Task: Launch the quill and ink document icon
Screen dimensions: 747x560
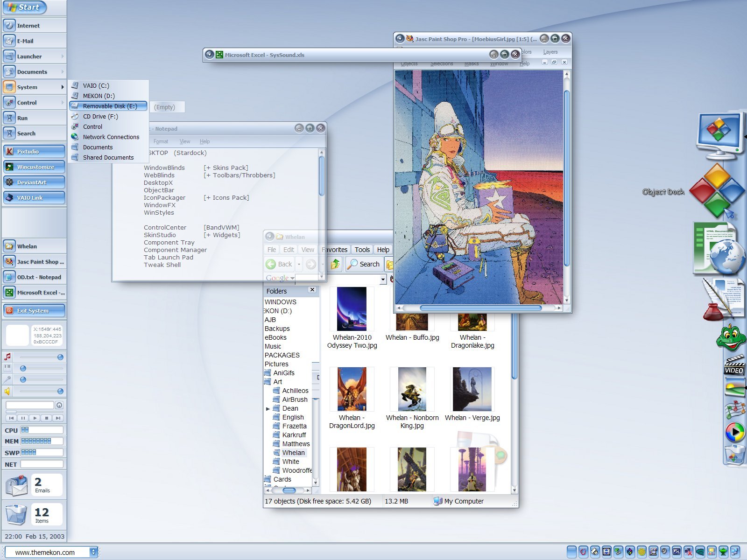Action: (724, 299)
